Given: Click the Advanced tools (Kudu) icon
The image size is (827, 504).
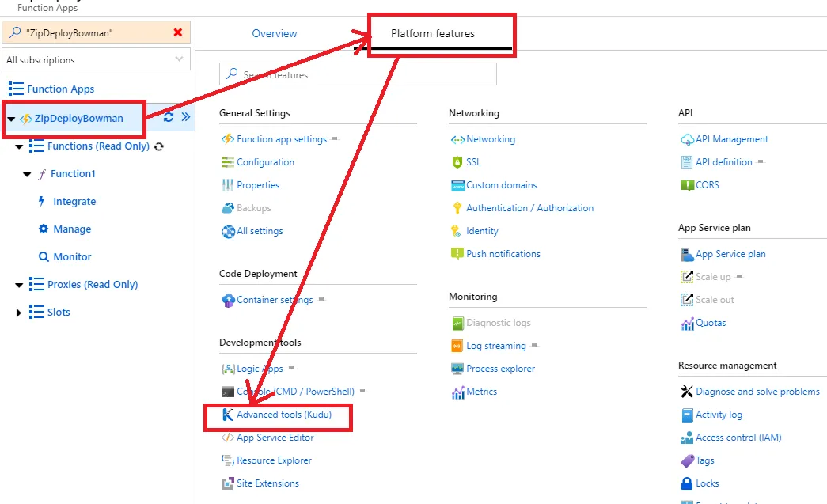Looking at the screenshot, I should coord(228,415).
